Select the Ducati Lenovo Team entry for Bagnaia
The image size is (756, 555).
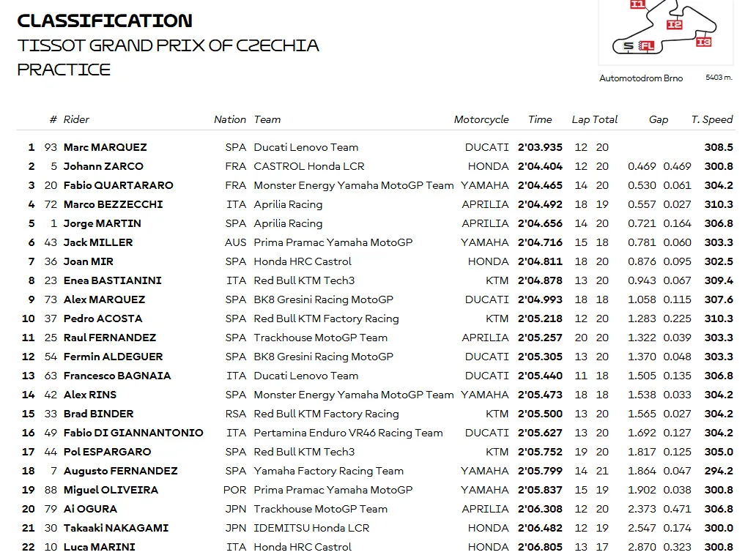click(305, 376)
